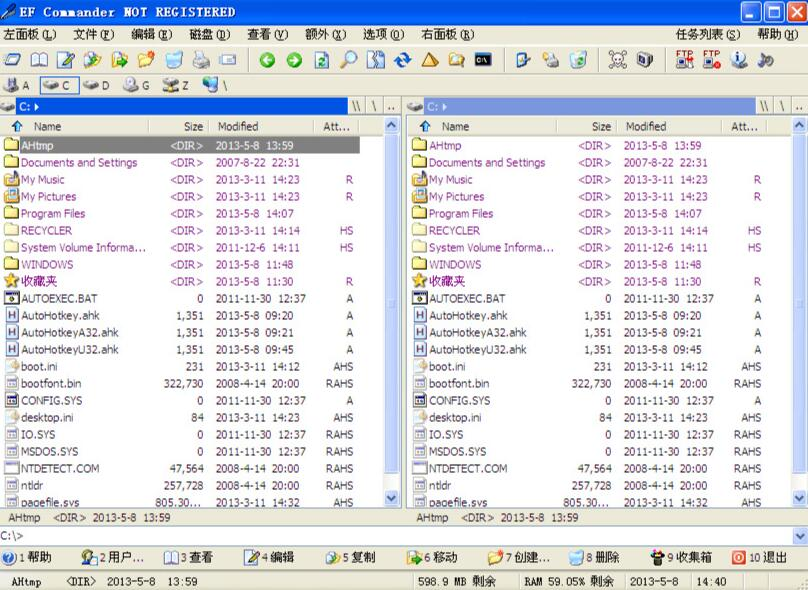Click the magnifying glass search icon
The height and width of the screenshot is (590, 808).
click(348, 61)
